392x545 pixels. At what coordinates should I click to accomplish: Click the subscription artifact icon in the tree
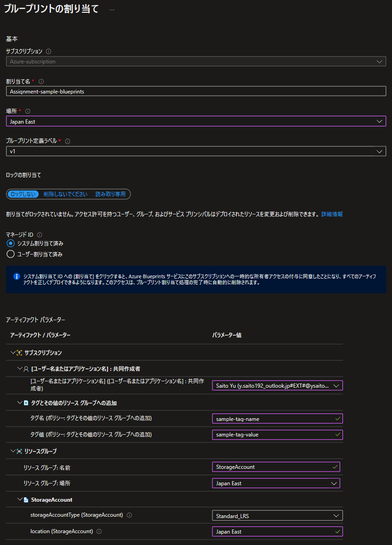pos(20,353)
